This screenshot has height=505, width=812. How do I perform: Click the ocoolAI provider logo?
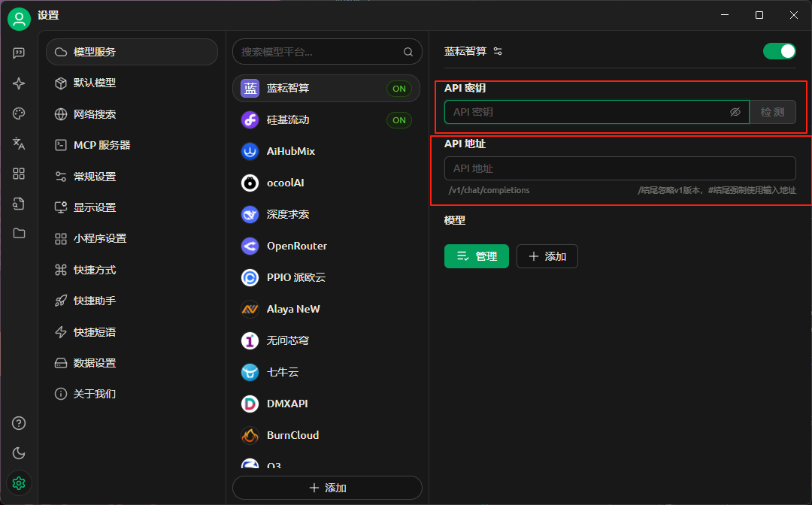[x=250, y=183]
